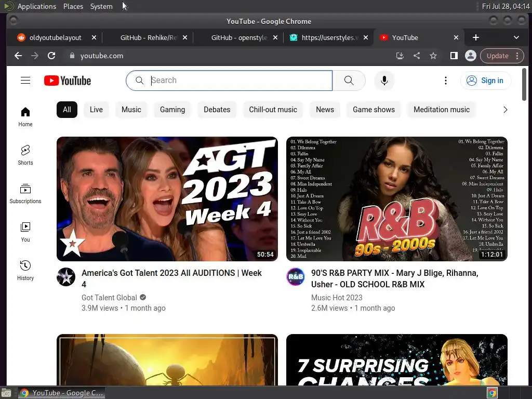Select the All filter chip
The width and height of the screenshot is (532, 399).
point(67,110)
